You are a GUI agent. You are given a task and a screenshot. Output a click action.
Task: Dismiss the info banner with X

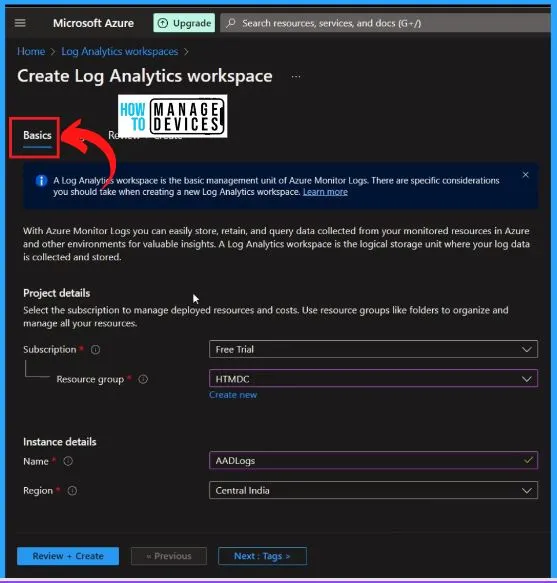[525, 175]
